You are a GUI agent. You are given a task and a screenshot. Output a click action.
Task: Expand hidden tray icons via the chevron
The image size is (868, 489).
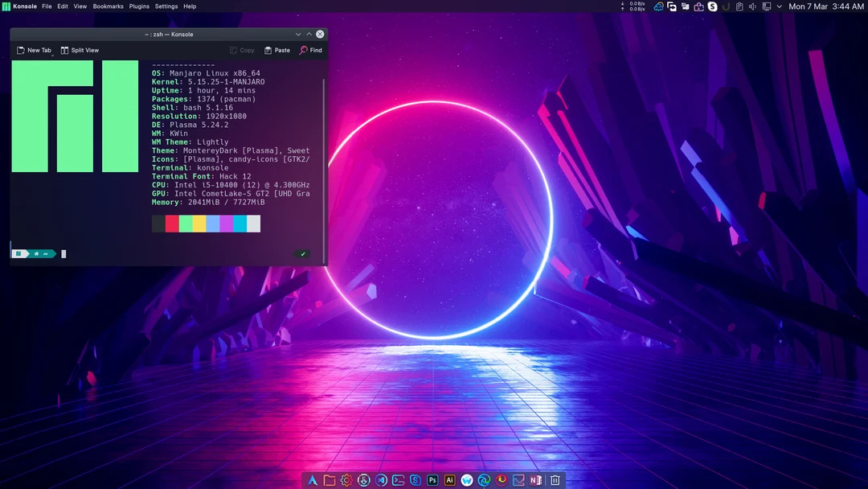click(780, 6)
